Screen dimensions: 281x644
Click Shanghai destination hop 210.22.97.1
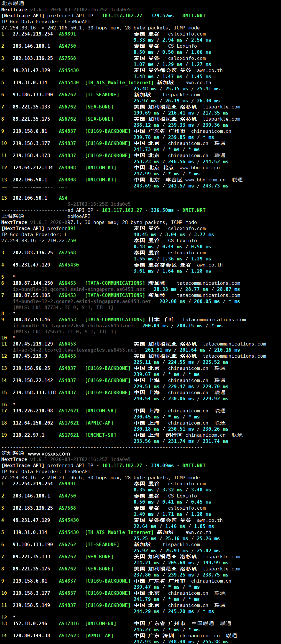point(28,435)
